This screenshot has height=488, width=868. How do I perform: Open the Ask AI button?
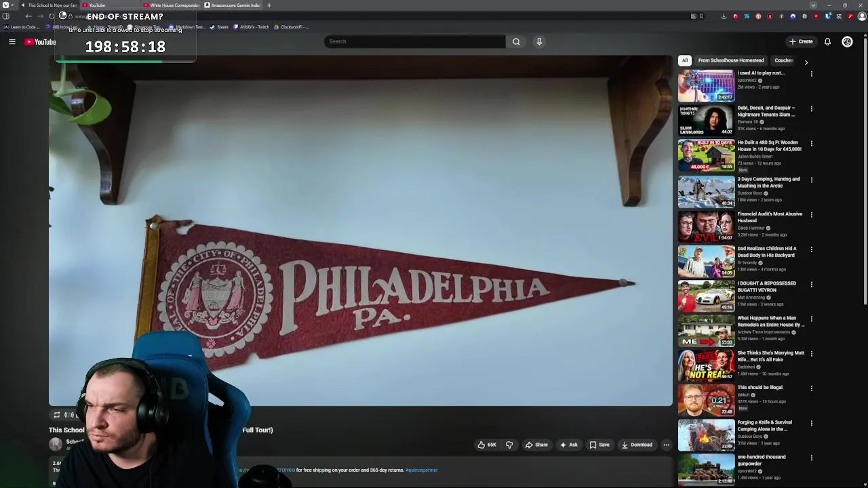pyautogui.click(x=568, y=445)
